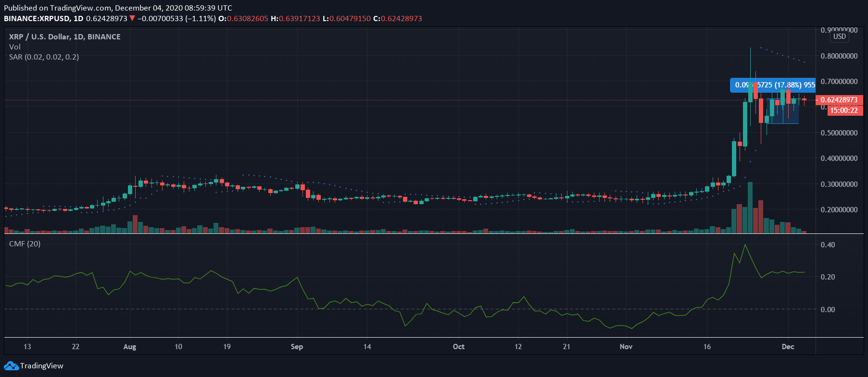Click the CMF line peak near 0.40
This screenshot has height=377, width=868.
[x=745, y=245]
